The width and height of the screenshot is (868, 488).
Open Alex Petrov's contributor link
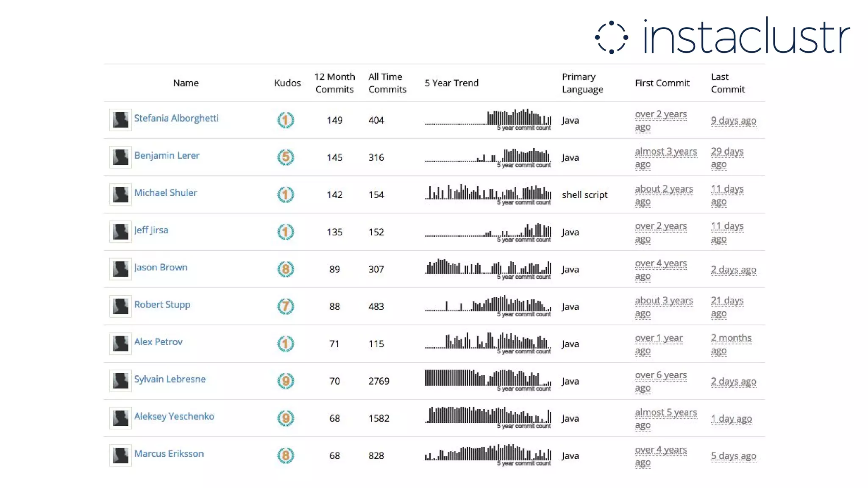[158, 342]
